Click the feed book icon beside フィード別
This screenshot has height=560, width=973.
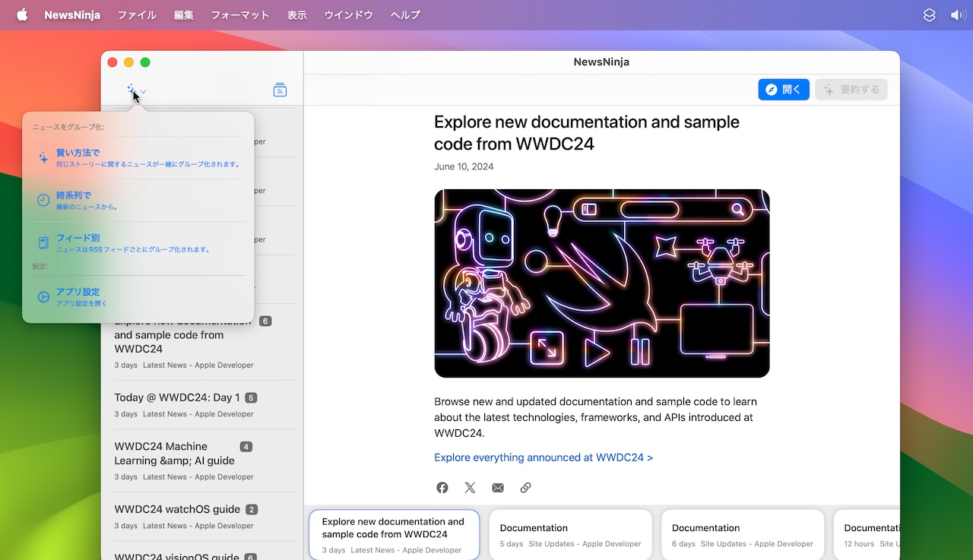(x=44, y=243)
